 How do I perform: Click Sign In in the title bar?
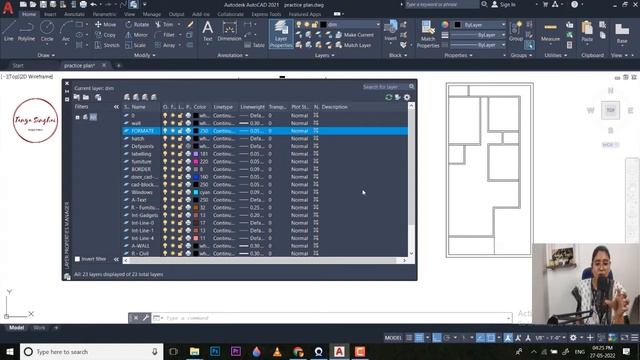click(x=503, y=4)
